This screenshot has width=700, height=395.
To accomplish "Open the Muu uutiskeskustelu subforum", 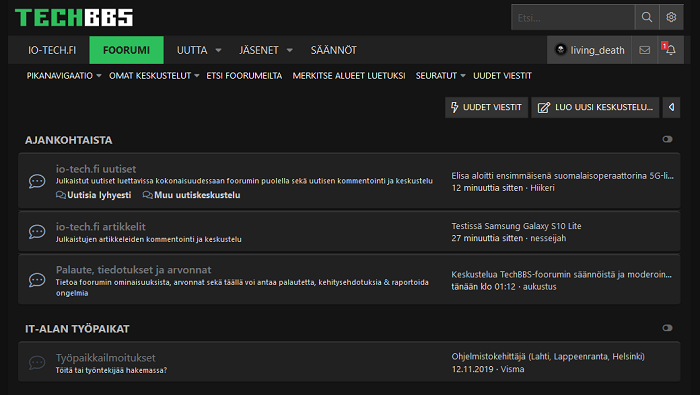I will [x=197, y=195].
